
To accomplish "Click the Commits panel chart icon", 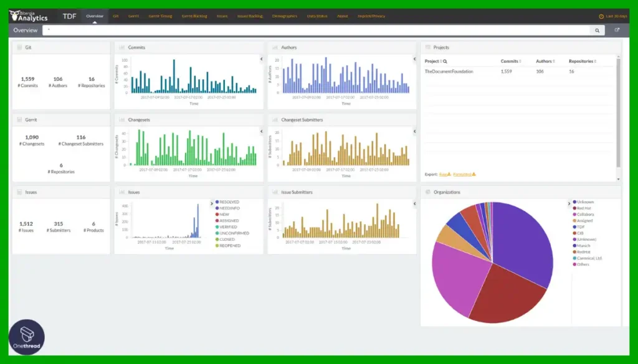I will (121, 47).
